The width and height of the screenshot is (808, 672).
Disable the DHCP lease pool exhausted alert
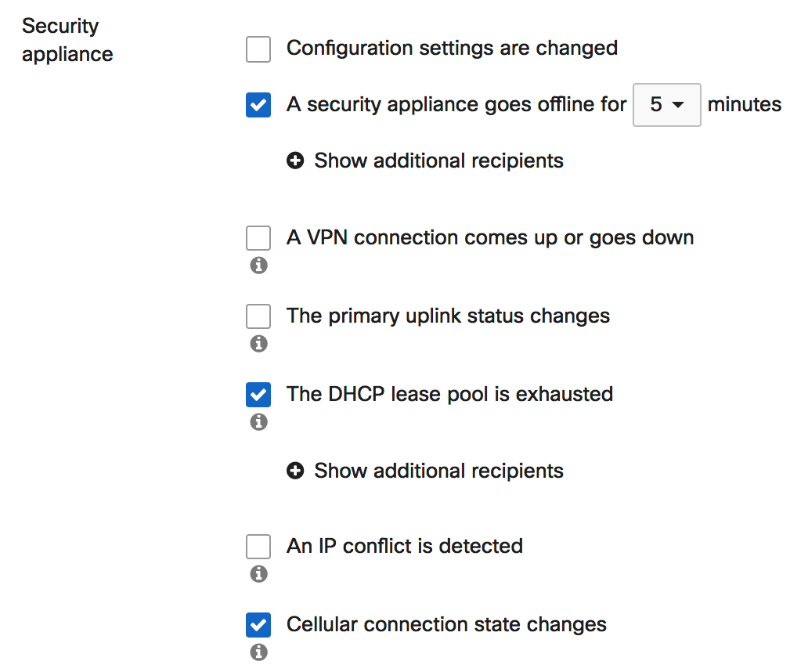258,394
